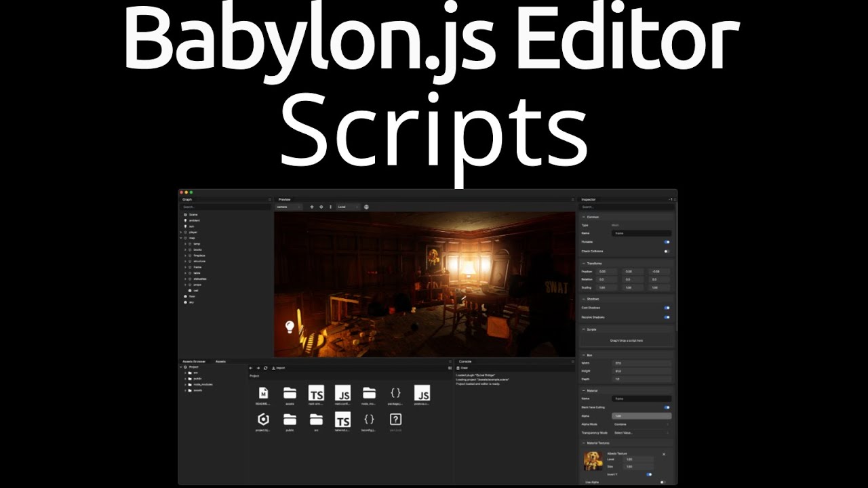Open the next.config JS file
868x488 pixels.
(x=342, y=393)
